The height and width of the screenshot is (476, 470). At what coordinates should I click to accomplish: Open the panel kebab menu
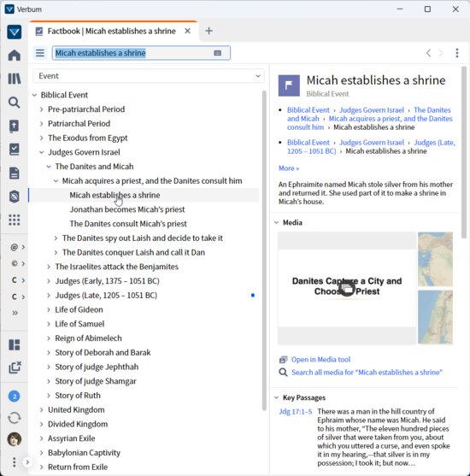pyautogui.click(x=457, y=53)
